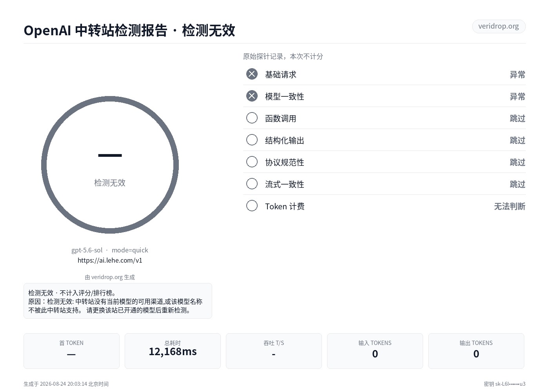
Task: Click the 输出 TOKENS stat card
Action: tap(476, 351)
